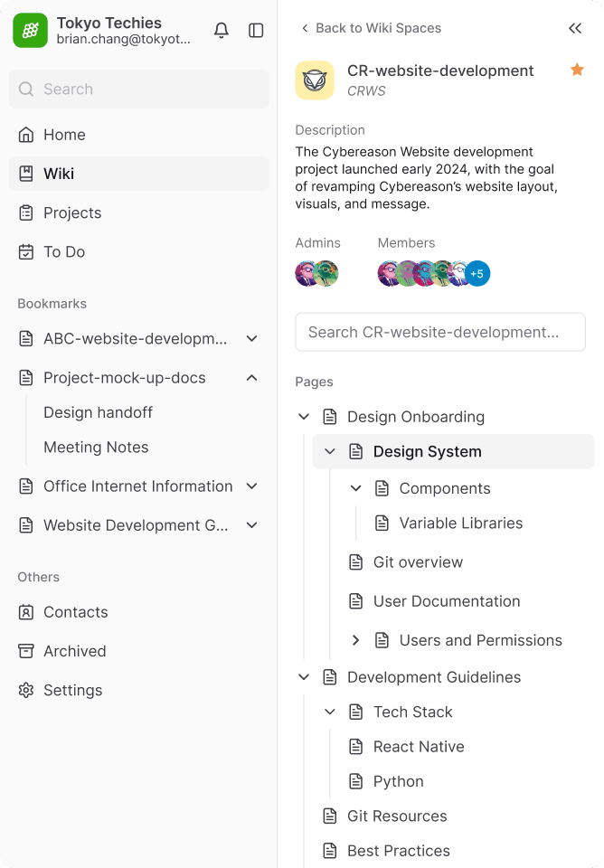Select Wiki in the sidebar

click(139, 174)
